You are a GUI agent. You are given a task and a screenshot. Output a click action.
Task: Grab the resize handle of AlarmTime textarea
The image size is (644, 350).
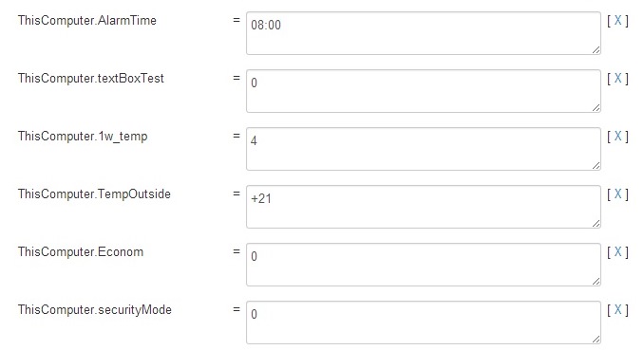point(596,50)
